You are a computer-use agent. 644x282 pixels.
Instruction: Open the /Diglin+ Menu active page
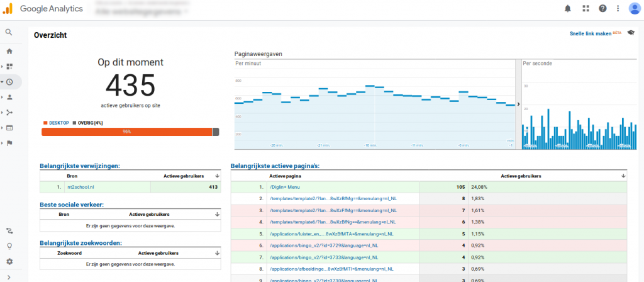pos(288,187)
